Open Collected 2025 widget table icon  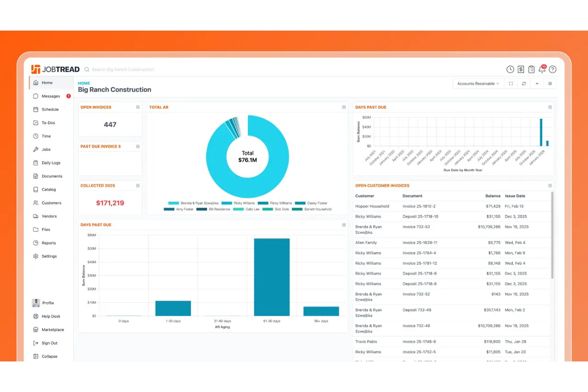(138, 185)
